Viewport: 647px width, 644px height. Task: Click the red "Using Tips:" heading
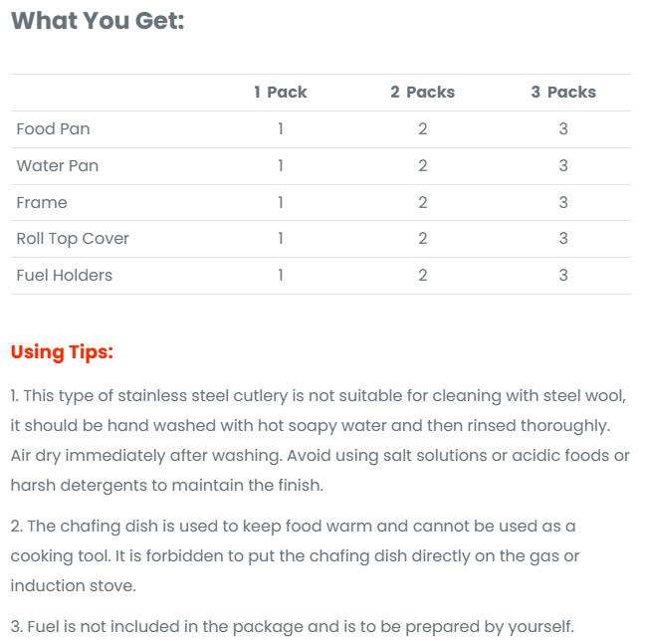[x=62, y=351]
